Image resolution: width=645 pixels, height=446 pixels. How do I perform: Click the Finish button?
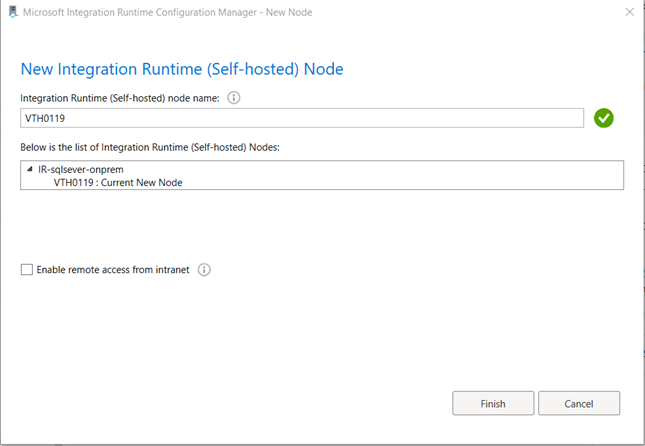point(493,403)
